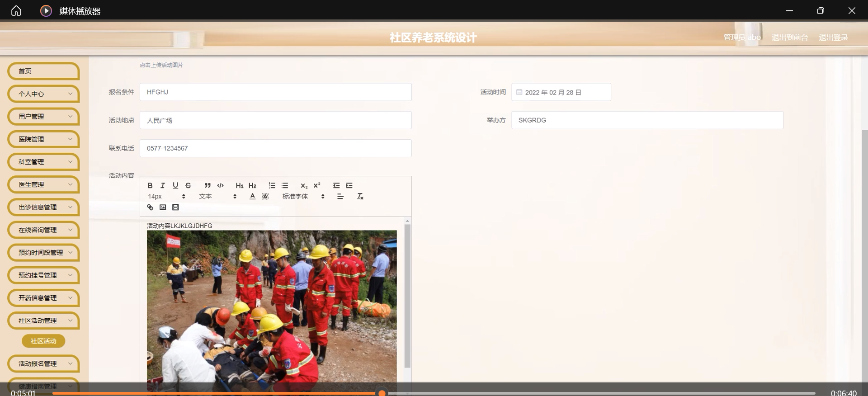Click the media player play logo icon
Image resolution: width=868 pixels, height=396 pixels.
(x=46, y=10)
